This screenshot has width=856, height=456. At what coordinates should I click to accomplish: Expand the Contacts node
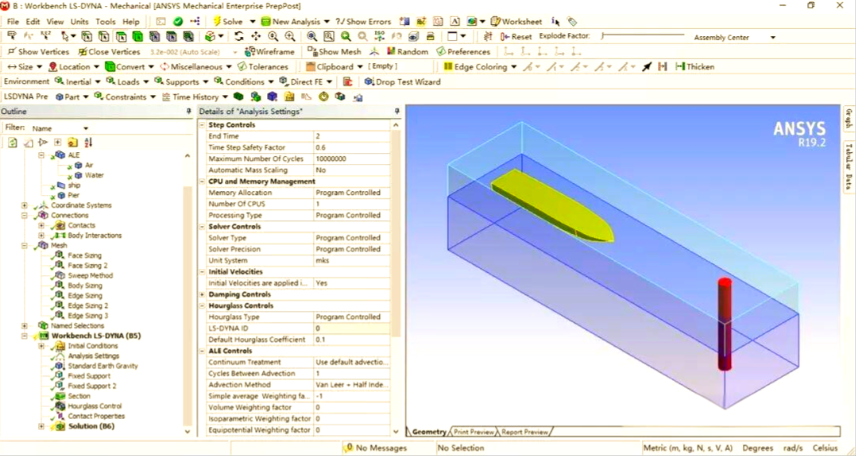pos(41,226)
